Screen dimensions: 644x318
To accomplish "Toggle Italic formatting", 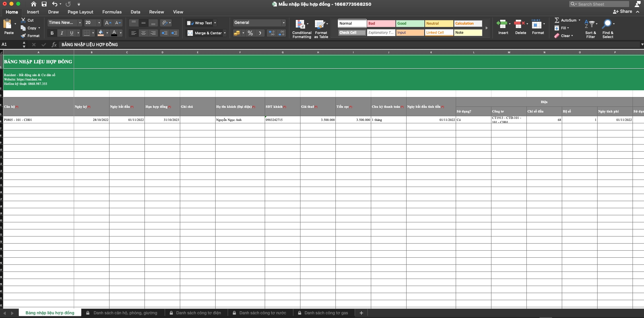I will pos(62,33).
